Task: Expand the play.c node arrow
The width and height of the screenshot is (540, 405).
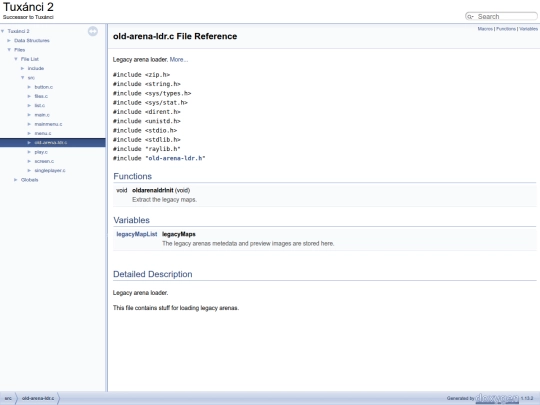Action: 29,152
